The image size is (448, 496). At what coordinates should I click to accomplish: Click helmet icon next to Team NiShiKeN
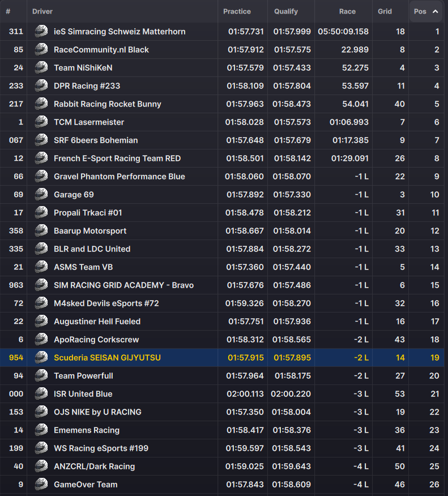pos(41,67)
